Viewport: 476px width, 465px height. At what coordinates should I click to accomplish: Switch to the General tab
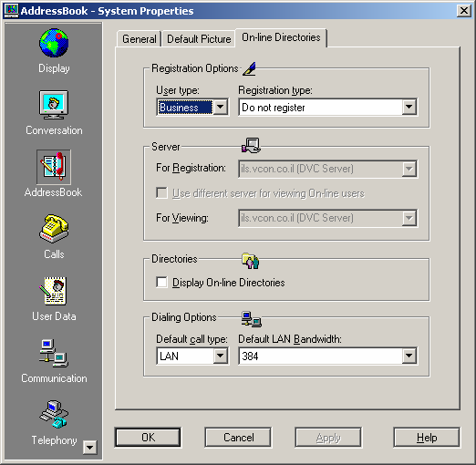(140, 39)
